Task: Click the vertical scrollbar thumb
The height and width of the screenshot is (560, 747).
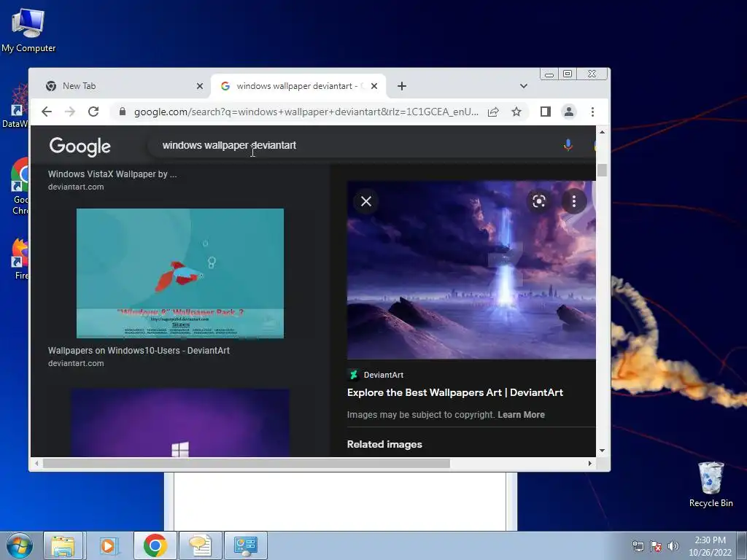Action: [x=602, y=170]
